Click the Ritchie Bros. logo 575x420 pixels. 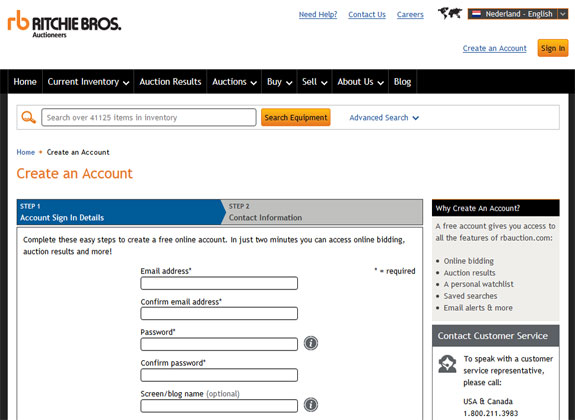[x=64, y=24]
